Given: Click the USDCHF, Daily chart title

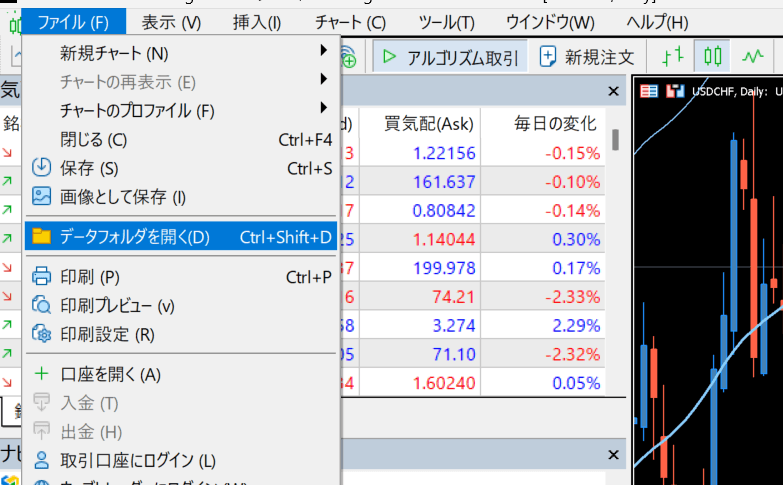Looking at the screenshot, I should pyautogui.click(x=729, y=91).
